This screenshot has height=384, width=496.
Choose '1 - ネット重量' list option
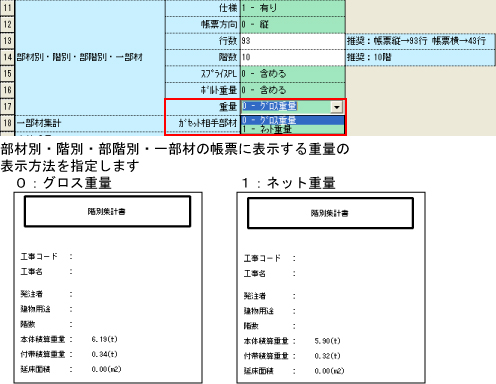point(292,129)
